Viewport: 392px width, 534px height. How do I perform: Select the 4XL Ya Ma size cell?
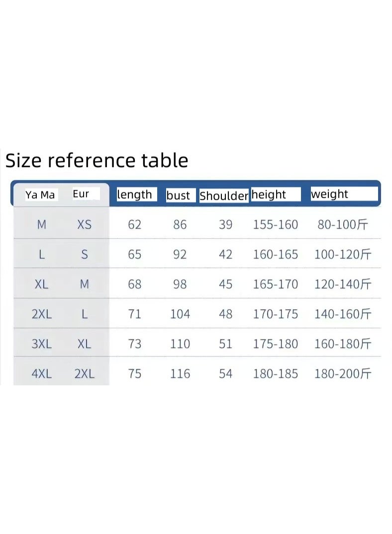(x=42, y=374)
